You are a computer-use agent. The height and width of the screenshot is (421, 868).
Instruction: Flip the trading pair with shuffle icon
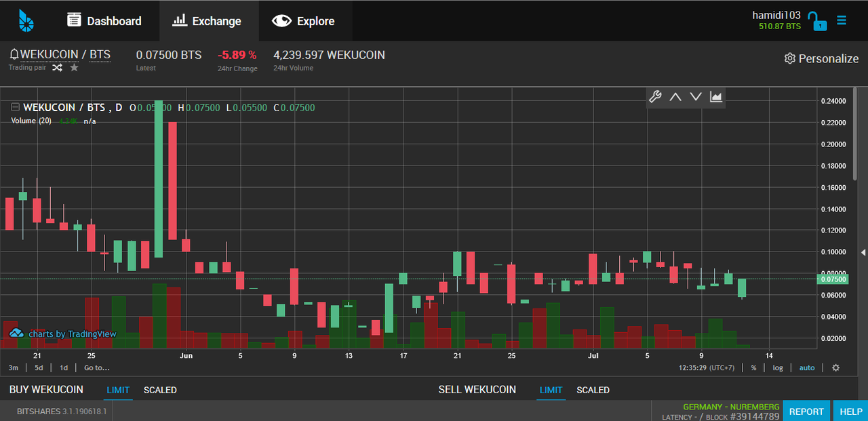[57, 68]
